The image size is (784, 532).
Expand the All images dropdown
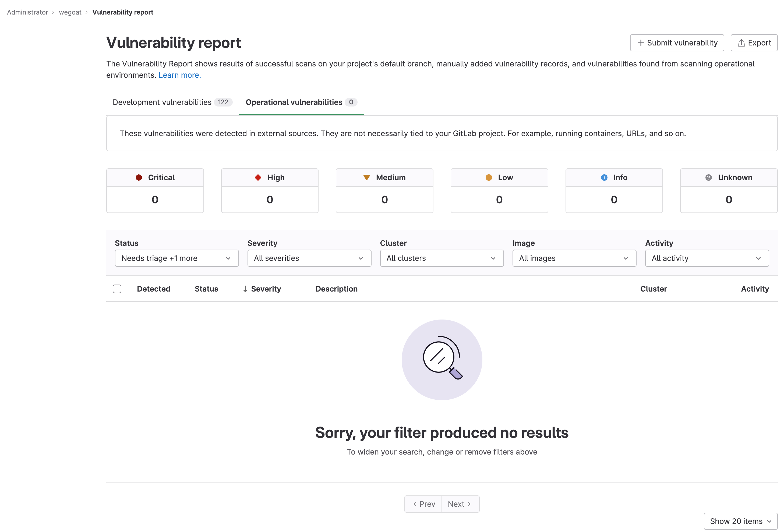[x=574, y=258]
